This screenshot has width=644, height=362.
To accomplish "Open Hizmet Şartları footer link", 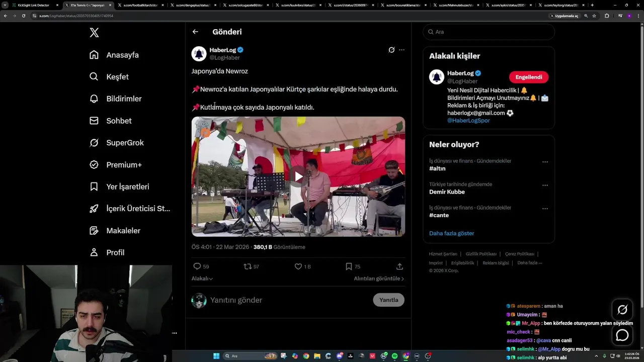I will tap(443, 254).
